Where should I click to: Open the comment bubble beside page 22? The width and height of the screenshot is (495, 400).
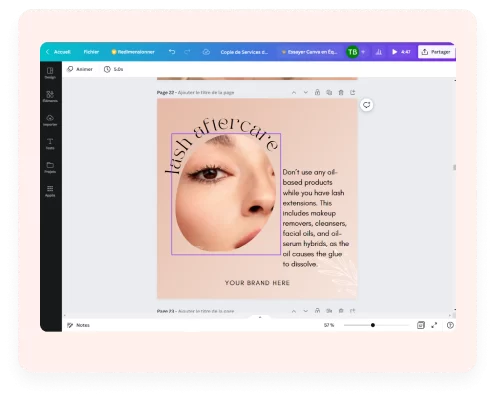click(x=367, y=105)
